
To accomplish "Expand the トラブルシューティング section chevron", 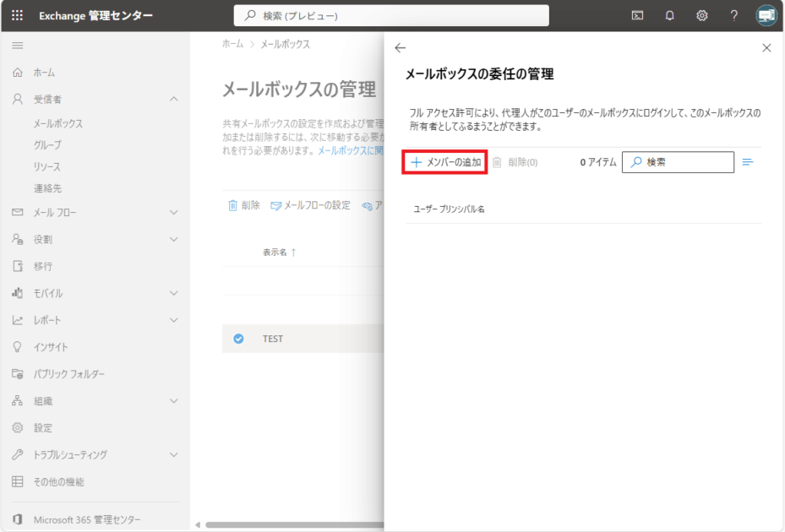I will (174, 455).
